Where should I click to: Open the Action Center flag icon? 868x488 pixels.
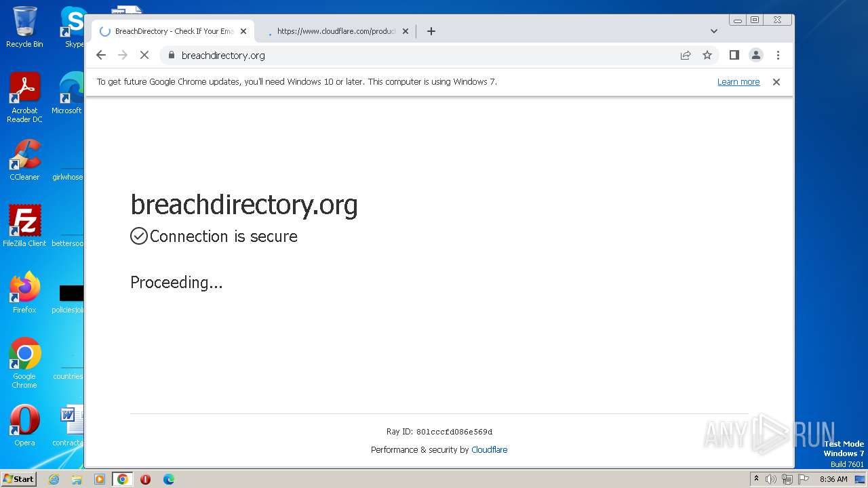coord(804,479)
